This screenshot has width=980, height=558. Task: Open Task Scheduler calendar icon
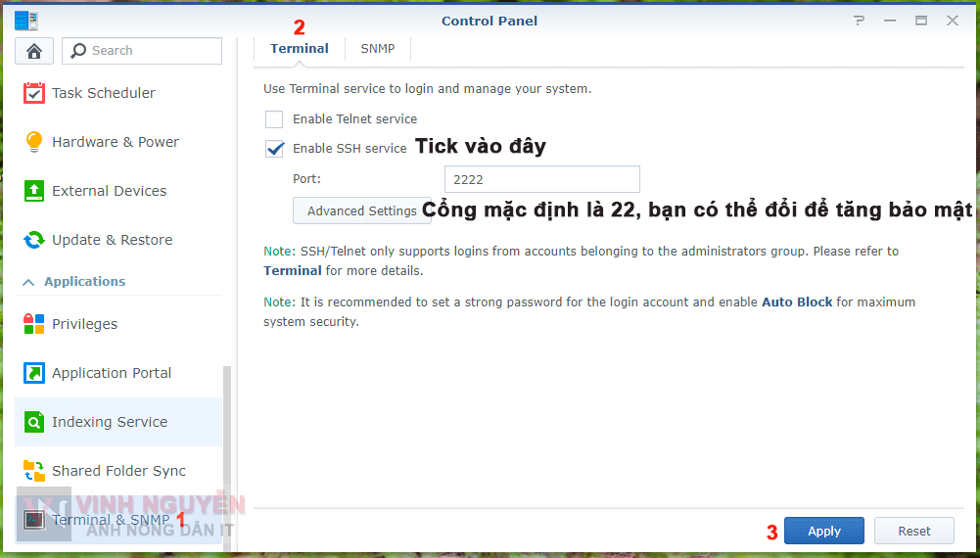point(34,93)
